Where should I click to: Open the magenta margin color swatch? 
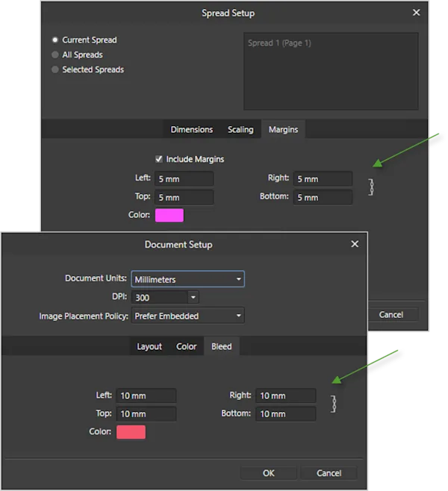pos(169,215)
